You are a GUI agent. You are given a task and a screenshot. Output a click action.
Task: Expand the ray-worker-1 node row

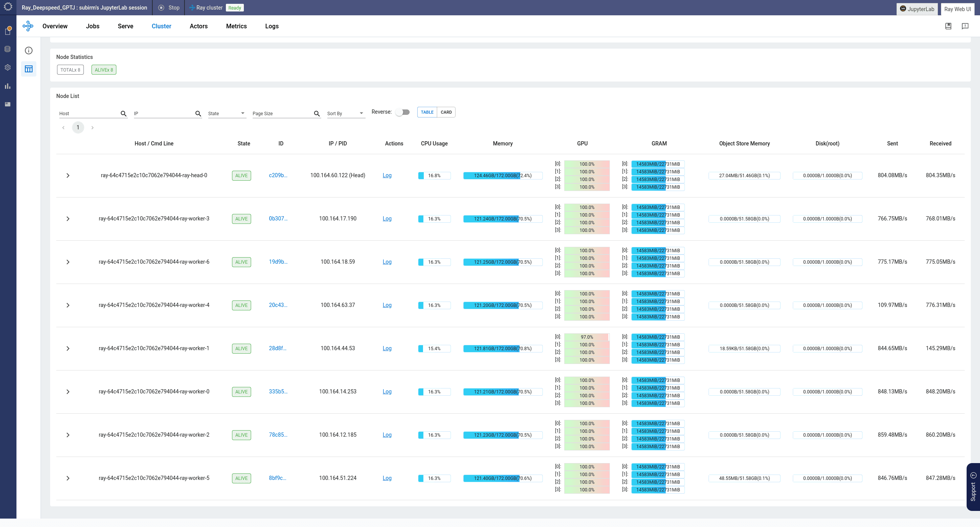coord(68,349)
